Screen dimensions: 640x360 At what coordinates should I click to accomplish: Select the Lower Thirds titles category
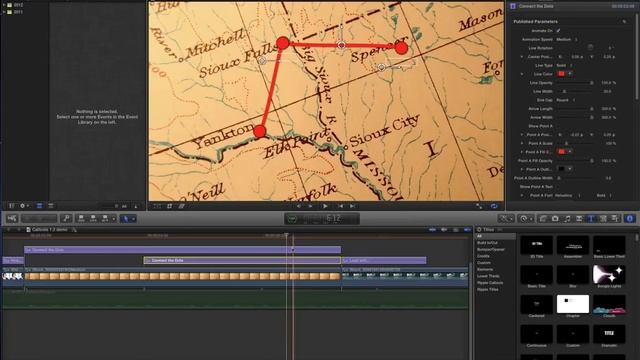pos(488,276)
